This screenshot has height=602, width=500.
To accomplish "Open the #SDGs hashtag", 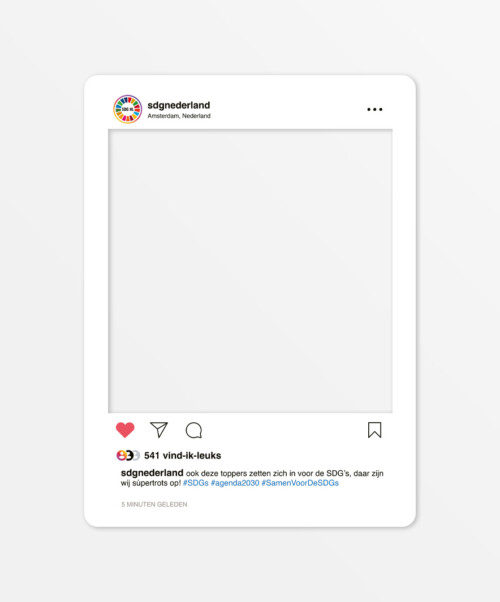I will (x=196, y=483).
